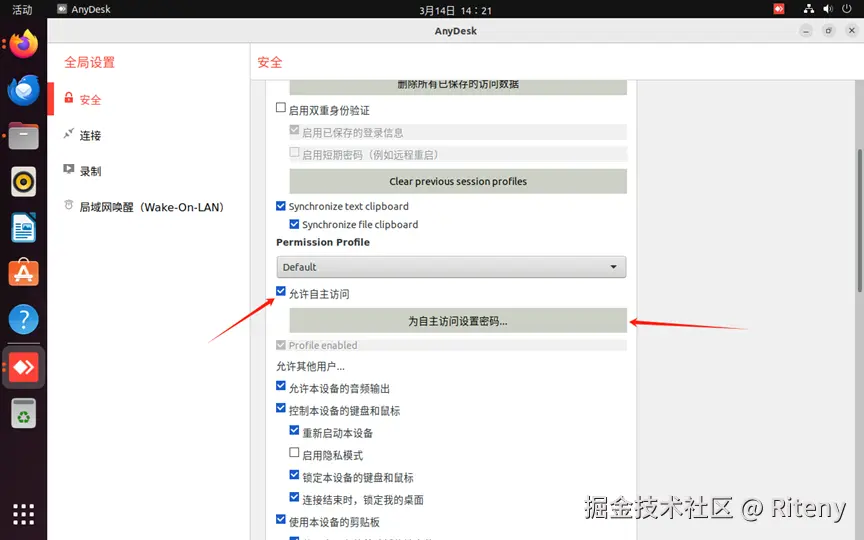Uncheck 允许本设备的音频输出
The height and width of the screenshot is (540, 864).
coord(281,386)
